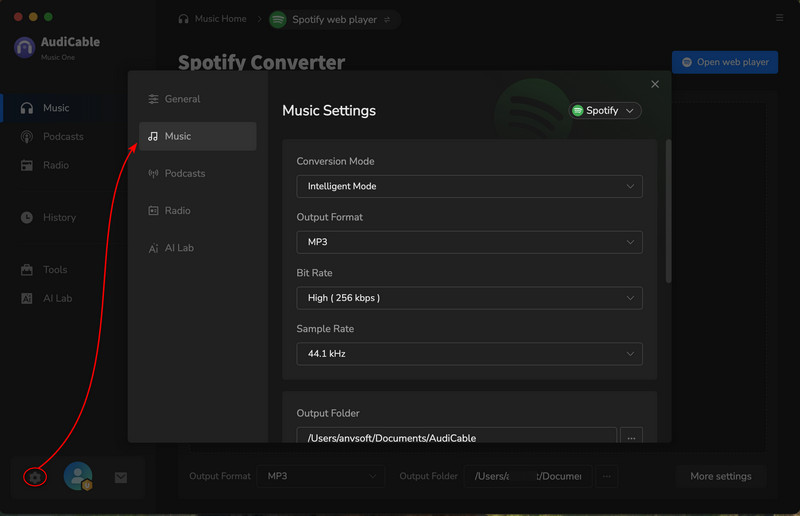The height and width of the screenshot is (516, 800).
Task: Expand the Spotify platform selector dropdown
Action: coord(605,111)
